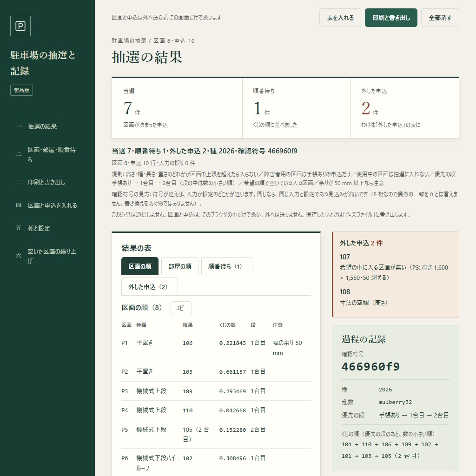Click the 製品版 badge in sidebar
Viewport: 476px width, 476px height.
[x=21, y=90]
